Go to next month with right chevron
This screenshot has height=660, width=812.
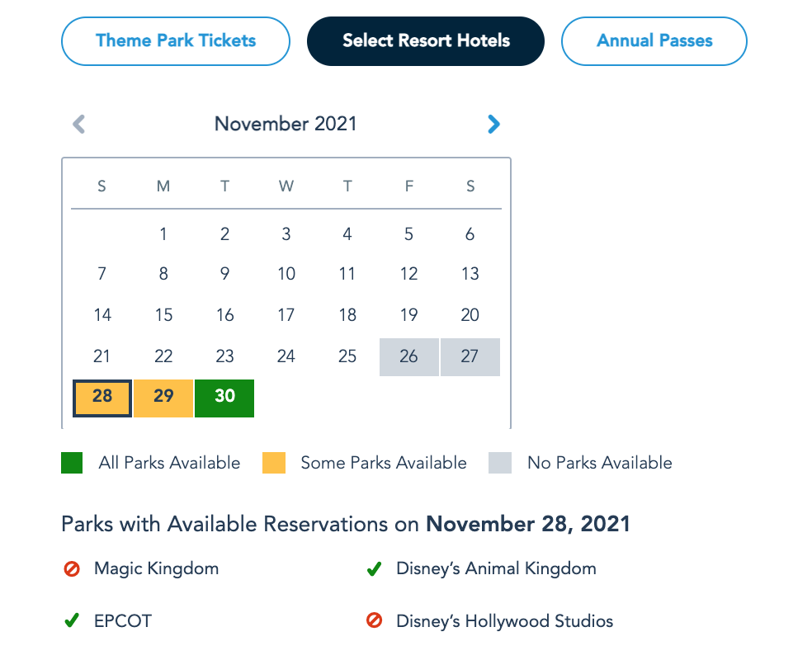(x=493, y=125)
